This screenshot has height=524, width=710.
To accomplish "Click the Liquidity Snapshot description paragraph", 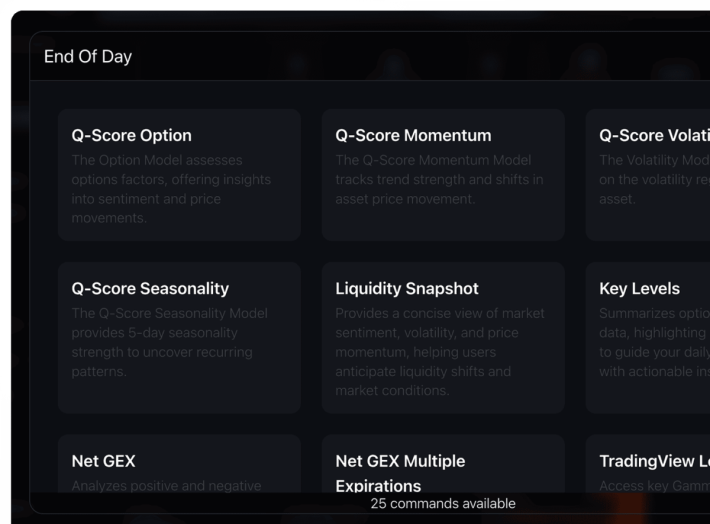I will [x=440, y=352].
